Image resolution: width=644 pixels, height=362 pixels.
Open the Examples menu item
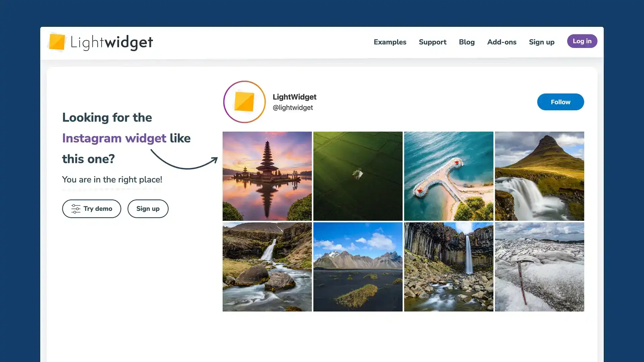pos(390,42)
